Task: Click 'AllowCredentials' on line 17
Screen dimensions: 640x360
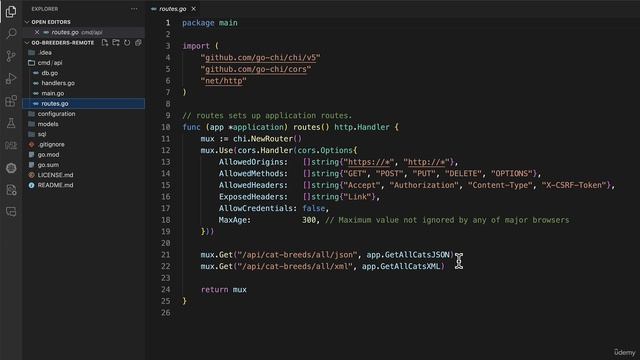Action: pyautogui.click(x=256, y=209)
